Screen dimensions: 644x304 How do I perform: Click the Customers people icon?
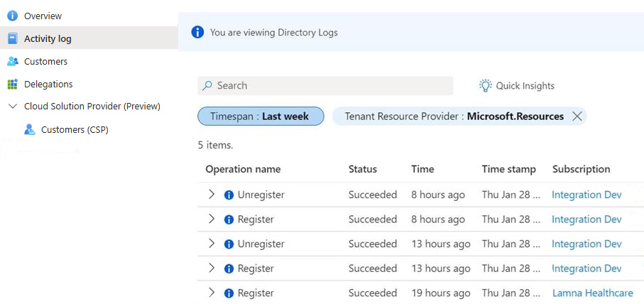coord(12,61)
